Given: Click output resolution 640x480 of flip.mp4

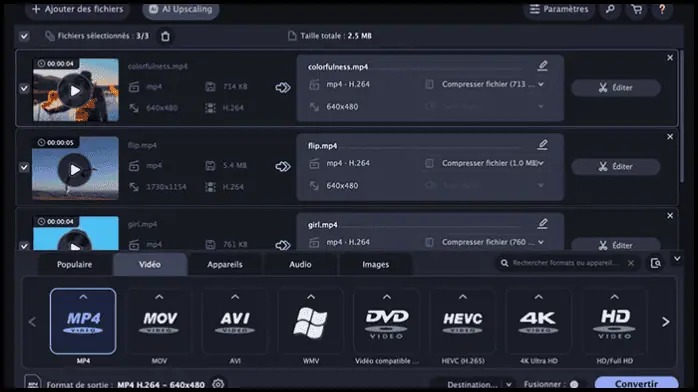Looking at the screenshot, I should pos(342,186).
